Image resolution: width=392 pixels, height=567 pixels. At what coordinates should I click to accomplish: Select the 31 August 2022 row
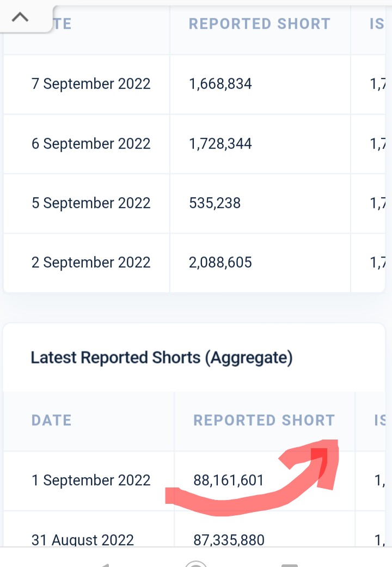coord(194,529)
